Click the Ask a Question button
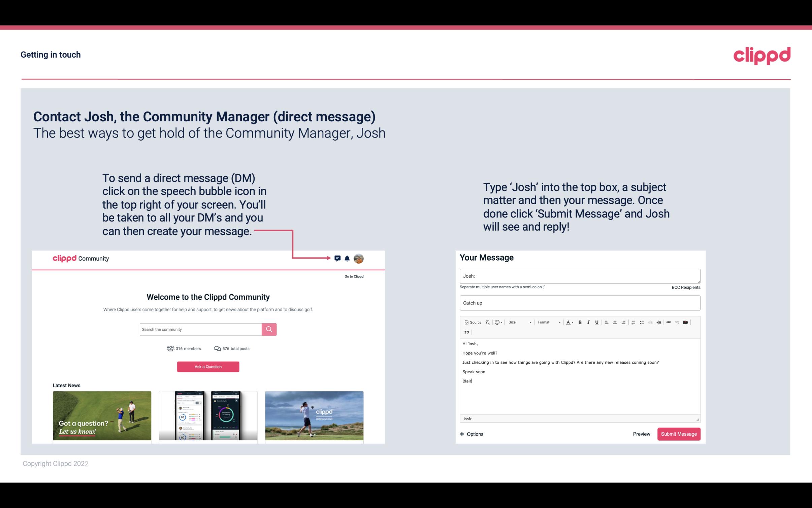The image size is (812, 508). click(x=208, y=366)
